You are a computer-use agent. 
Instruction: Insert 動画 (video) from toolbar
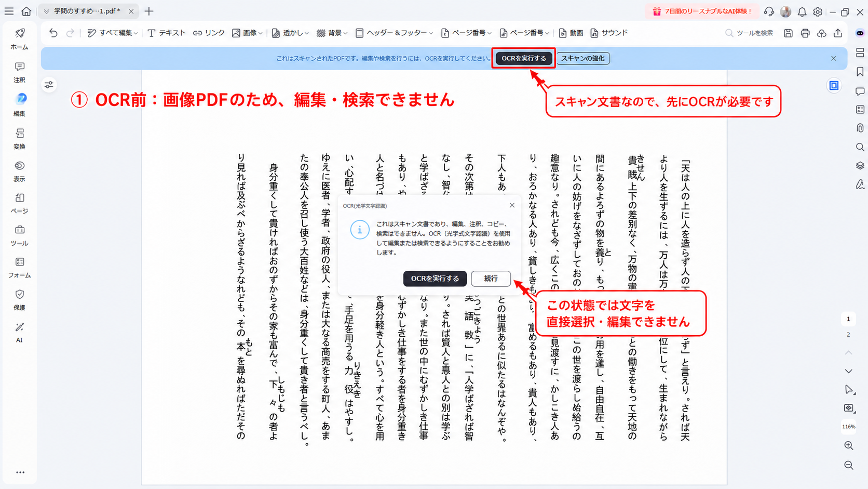(571, 33)
